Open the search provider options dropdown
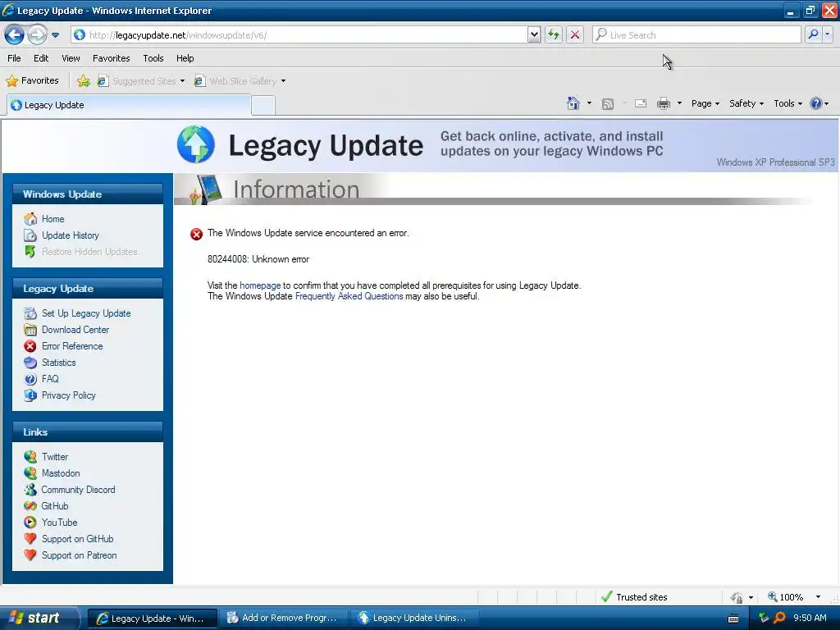 pyautogui.click(x=827, y=34)
